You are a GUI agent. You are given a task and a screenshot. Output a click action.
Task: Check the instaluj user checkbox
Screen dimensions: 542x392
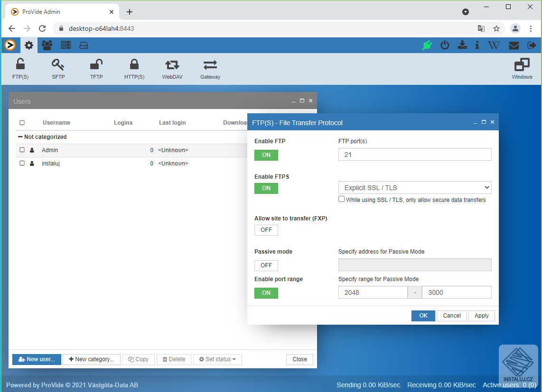point(22,163)
